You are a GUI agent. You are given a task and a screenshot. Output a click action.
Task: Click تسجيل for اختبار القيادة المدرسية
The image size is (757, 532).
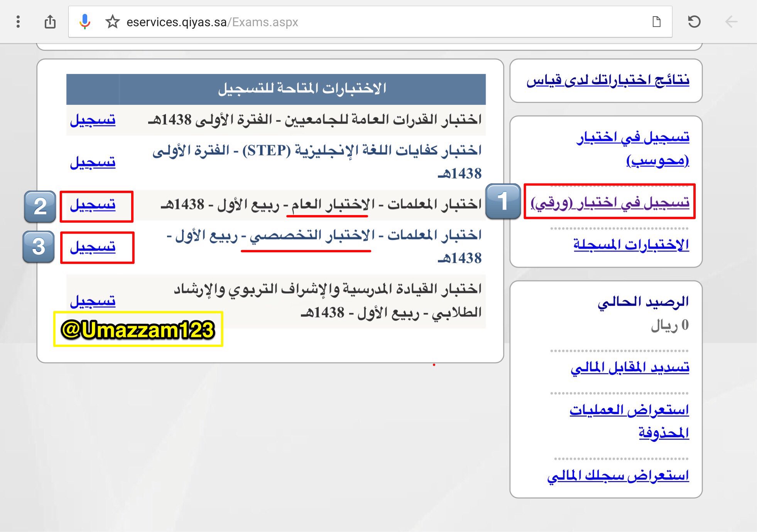pyautogui.click(x=93, y=301)
